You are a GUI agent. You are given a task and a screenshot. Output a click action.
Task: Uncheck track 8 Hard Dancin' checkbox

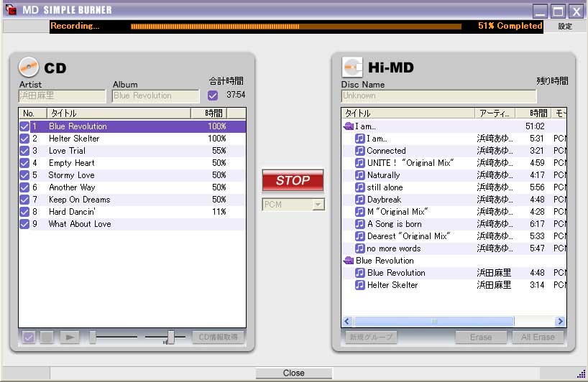[x=24, y=212]
